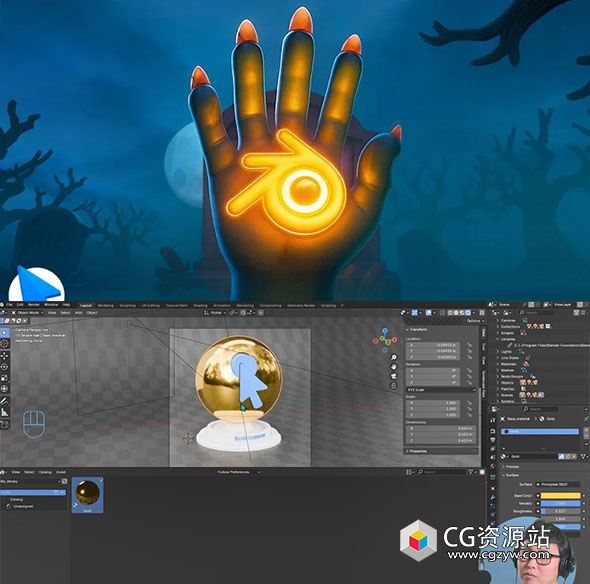Switch to the Shading workspace tab
590x584 pixels.
pyautogui.click(x=200, y=306)
